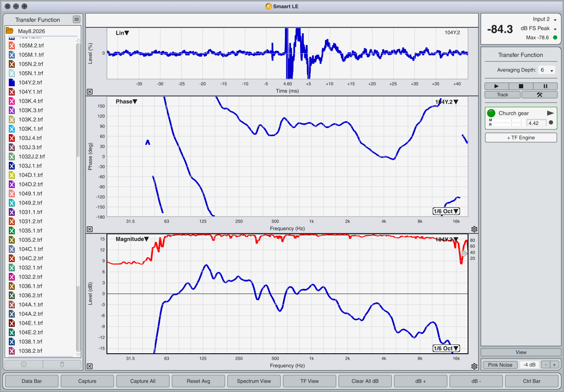Select the 1038.2.trf file name
The height and width of the screenshot is (392, 564).
point(30,351)
